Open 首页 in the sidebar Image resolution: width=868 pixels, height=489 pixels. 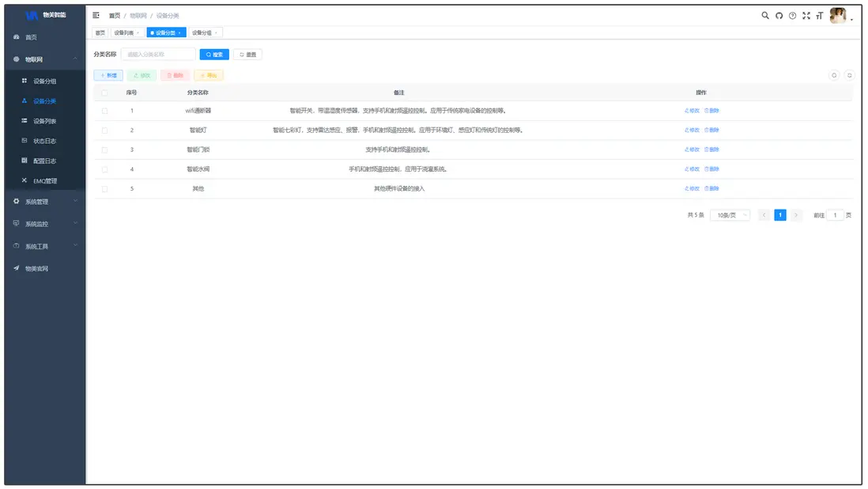click(x=45, y=37)
